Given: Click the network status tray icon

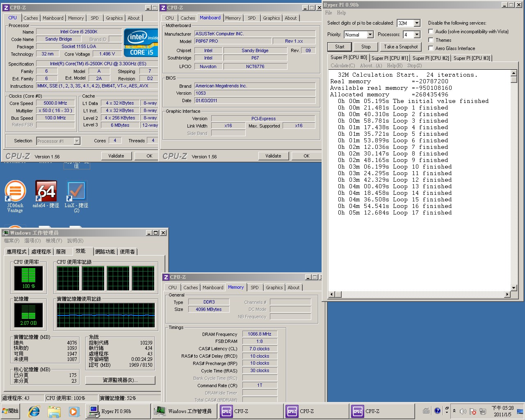Looking at the screenshot, I should 483,411.
